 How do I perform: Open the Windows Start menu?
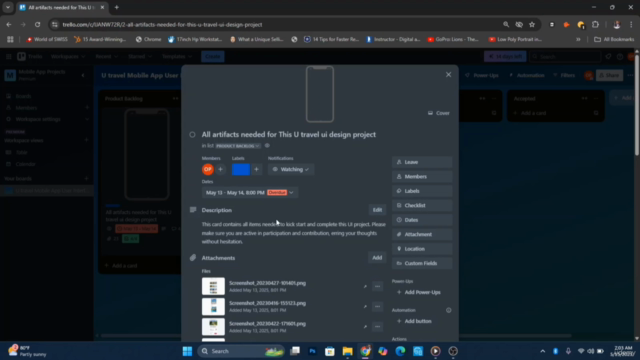click(187, 351)
